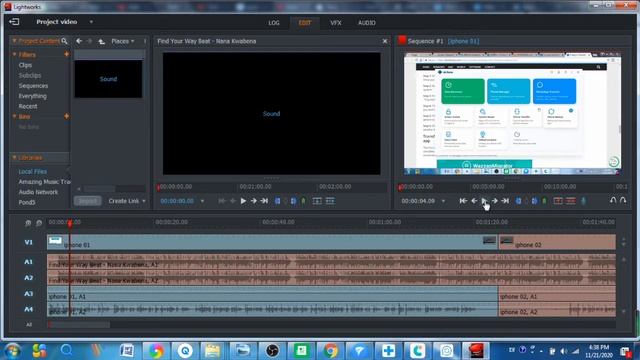Click the Redo arrow in Sequence viewer

623,200
